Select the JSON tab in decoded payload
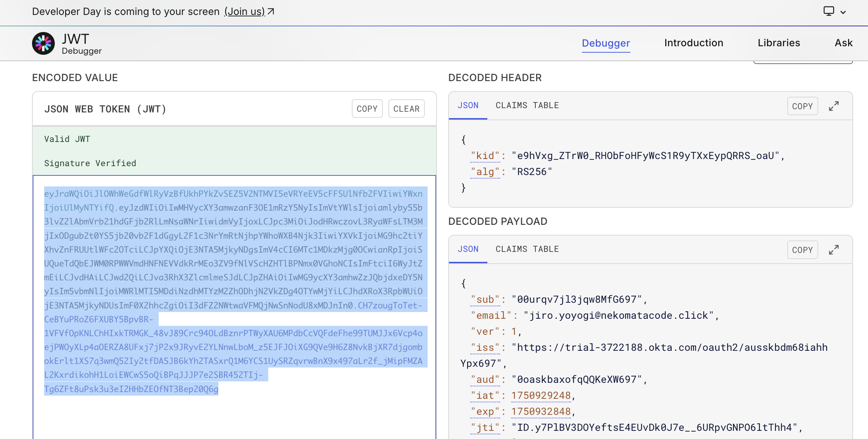Image resolution: width=868 pixels, height=439 pixels. (x=468, y=249)
